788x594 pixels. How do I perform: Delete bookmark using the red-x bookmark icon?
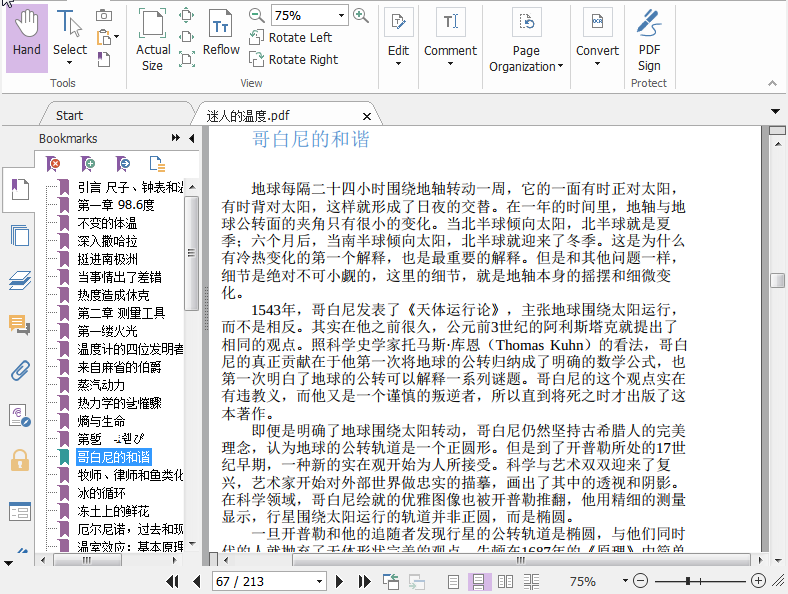tap(54, 164)
